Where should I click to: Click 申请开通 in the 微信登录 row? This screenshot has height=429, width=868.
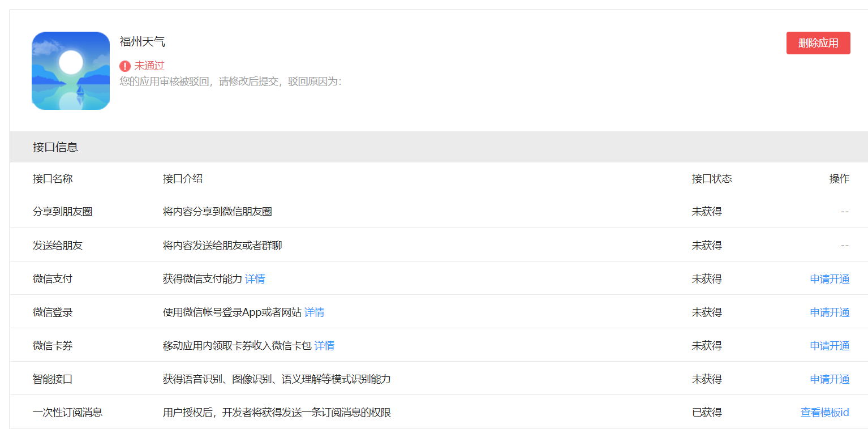pyautogui.click(x=830, y=312)
